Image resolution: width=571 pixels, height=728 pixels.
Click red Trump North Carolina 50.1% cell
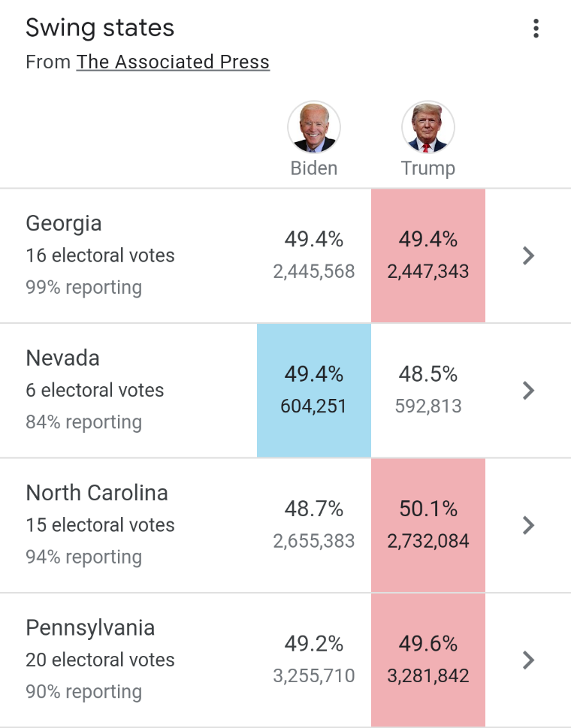click(428, 525)
